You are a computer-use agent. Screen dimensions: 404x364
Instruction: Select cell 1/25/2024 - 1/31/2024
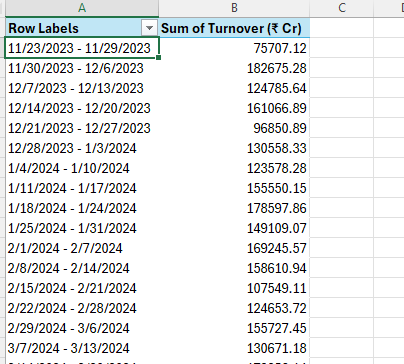82,228
